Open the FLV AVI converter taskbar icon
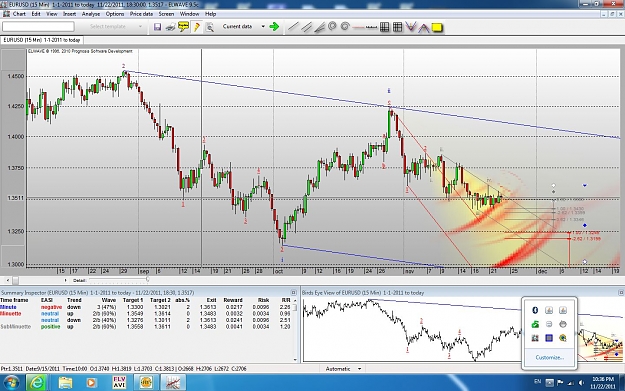Viewport: 625px width, 391px height. click(120, 383)
